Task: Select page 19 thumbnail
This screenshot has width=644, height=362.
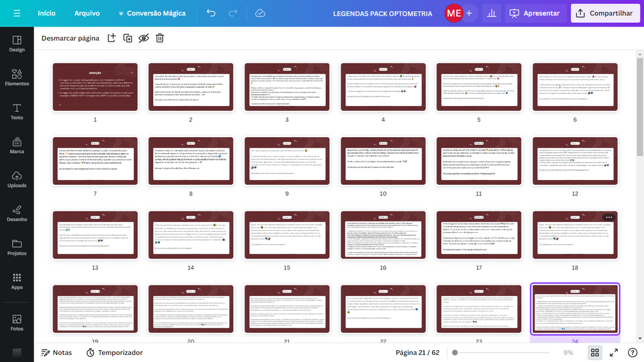Action: (x=95, y=309)
